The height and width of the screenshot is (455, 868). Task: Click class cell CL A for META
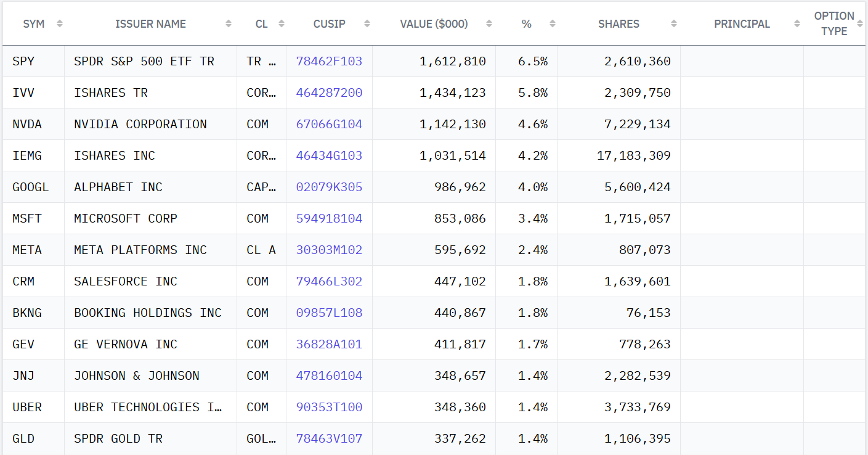point(262,250)
